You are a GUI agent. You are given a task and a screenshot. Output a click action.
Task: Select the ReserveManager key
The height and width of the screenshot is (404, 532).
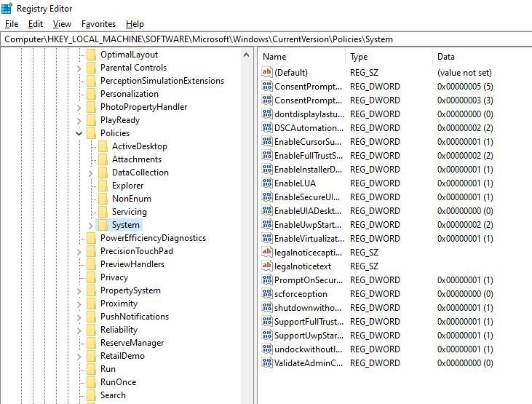tap(132, 343)
